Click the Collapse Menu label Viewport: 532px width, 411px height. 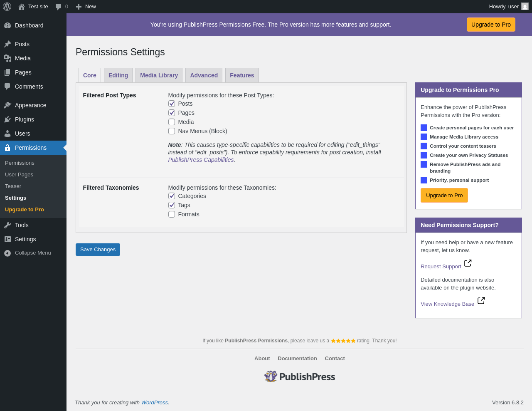(x=33, y=253)
